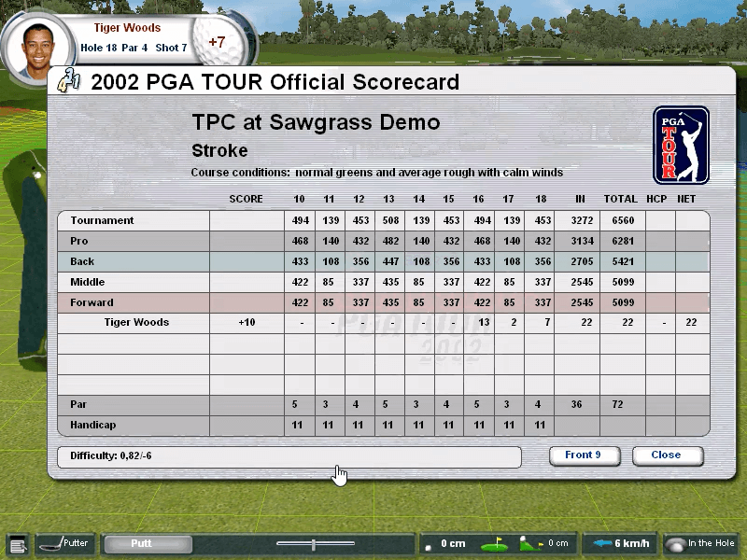747x560 pixels.
Task: Click the HCP column header
Action: tap(656, 199)
